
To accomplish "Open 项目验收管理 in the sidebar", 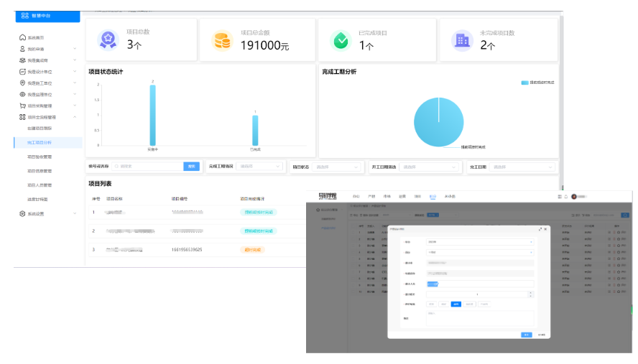I will (40, 157).
